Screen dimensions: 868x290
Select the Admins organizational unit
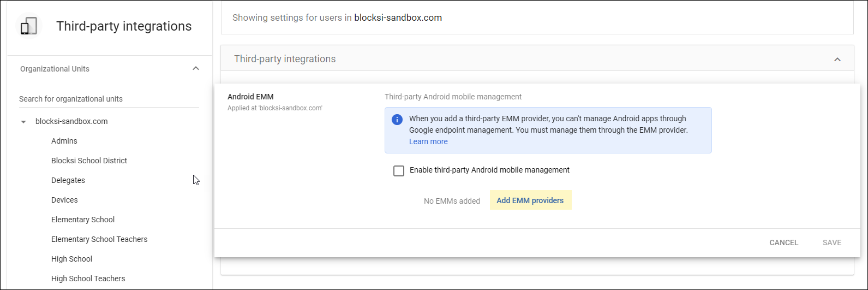64,141
